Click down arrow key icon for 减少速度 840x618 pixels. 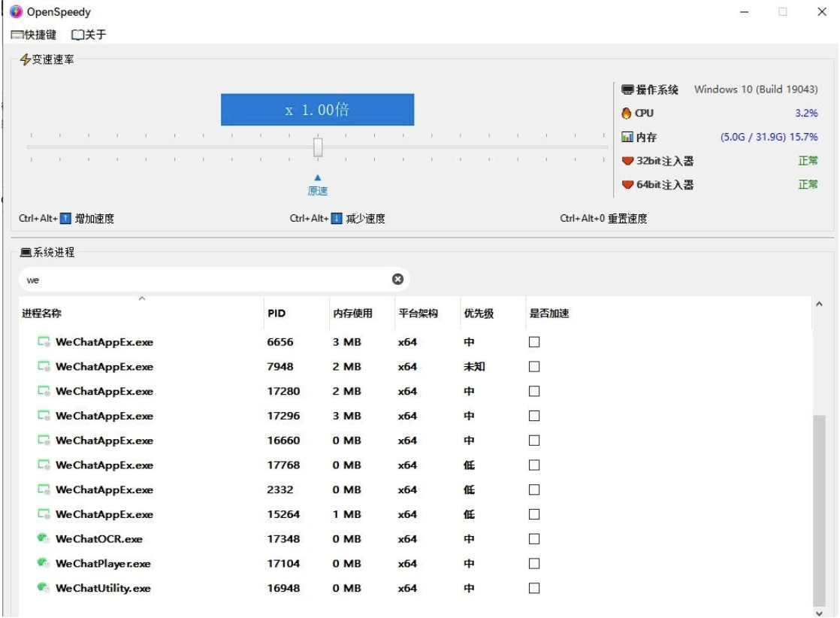point(337,219)
